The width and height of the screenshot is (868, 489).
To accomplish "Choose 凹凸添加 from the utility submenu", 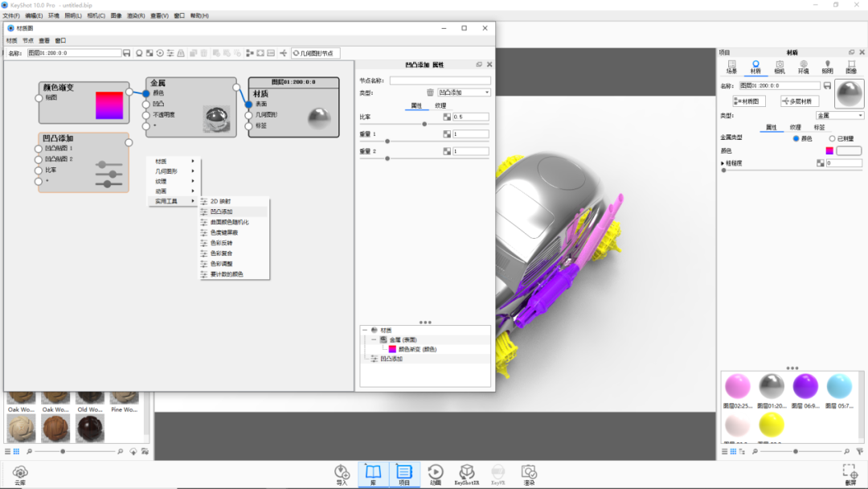I will 234,212.
